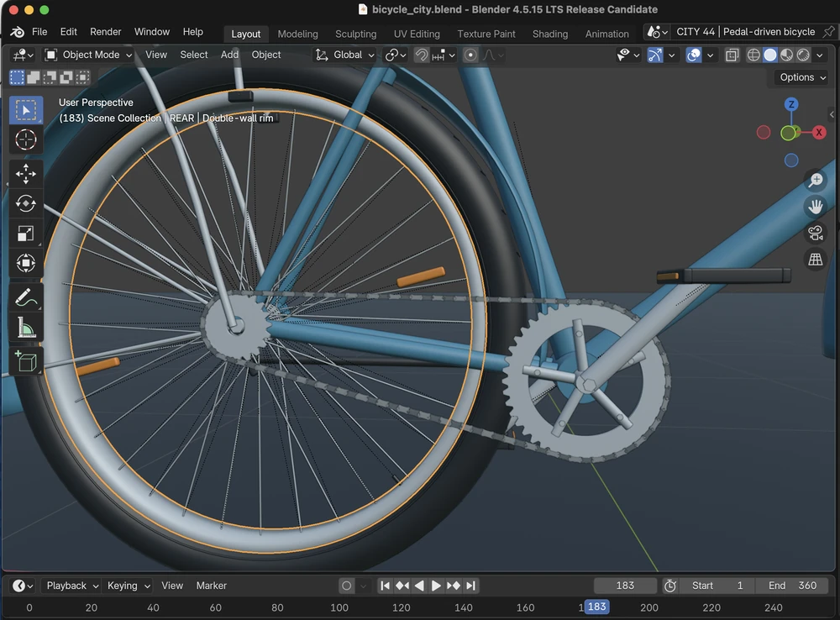This screenshot has width=840, height=620.
Task: Switch to the Sculpting workspace tab
Action: [x=355, y=34]
